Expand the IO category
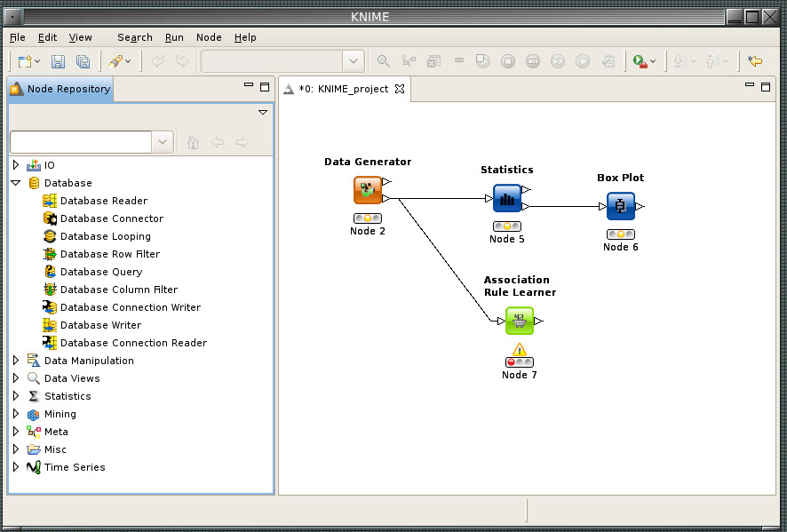 (x=16, y=164)
